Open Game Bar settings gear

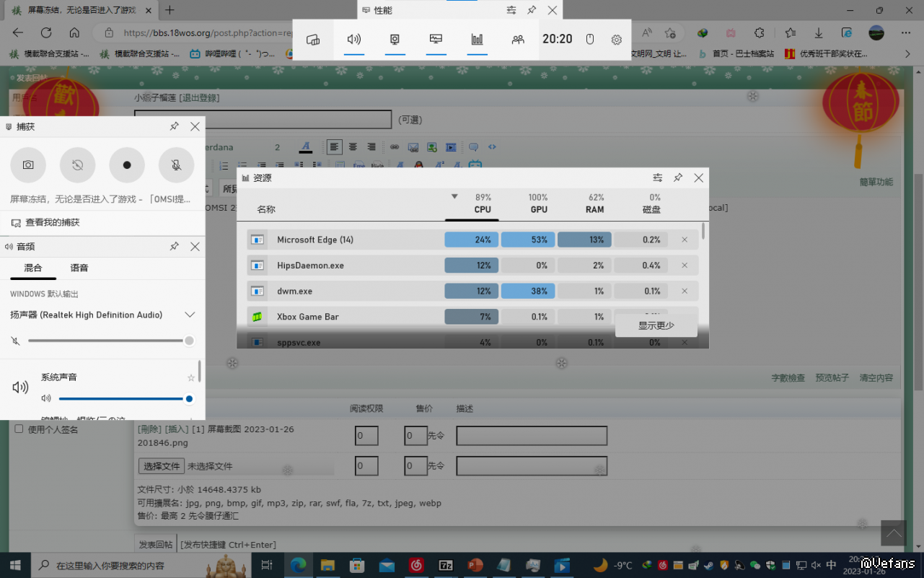coord(616,40)
